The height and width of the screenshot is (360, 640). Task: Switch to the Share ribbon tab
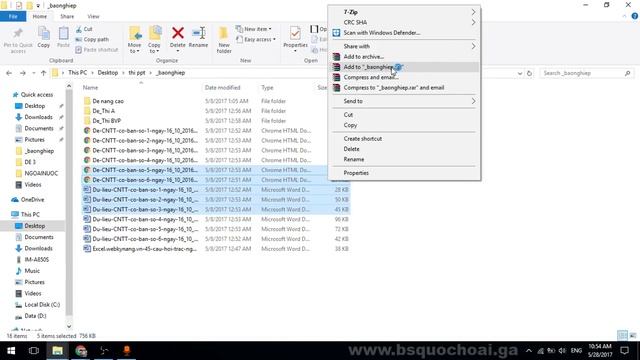point(67,16)
